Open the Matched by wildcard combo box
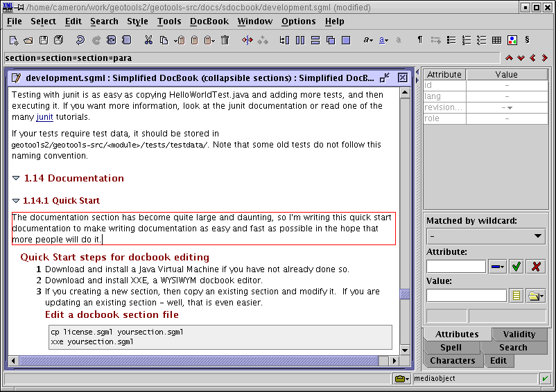This screenshot has width=556, height=392. [486, 236]
